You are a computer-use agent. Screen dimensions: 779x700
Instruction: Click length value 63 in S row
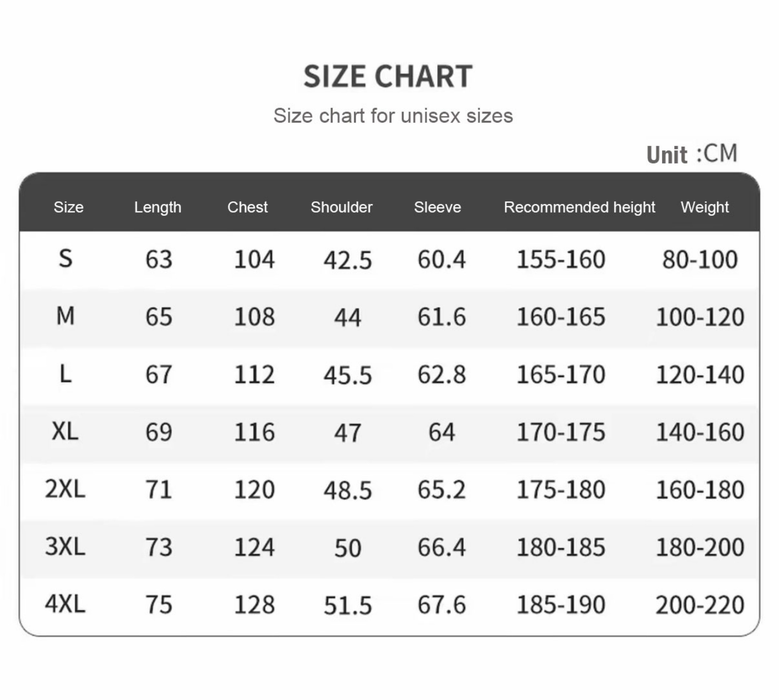click(x=158, y=259)
